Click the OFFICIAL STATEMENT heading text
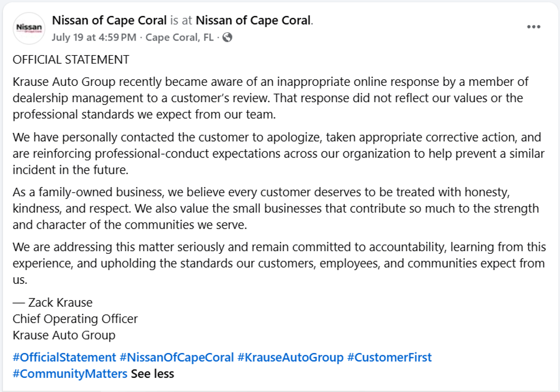 [71, 60]
